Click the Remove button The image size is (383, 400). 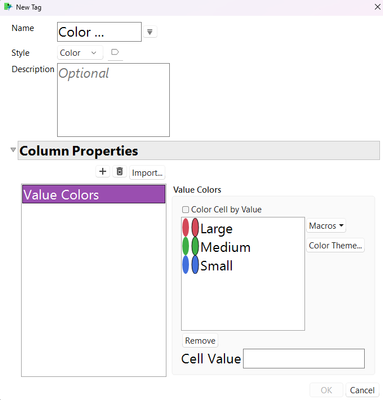200,340
